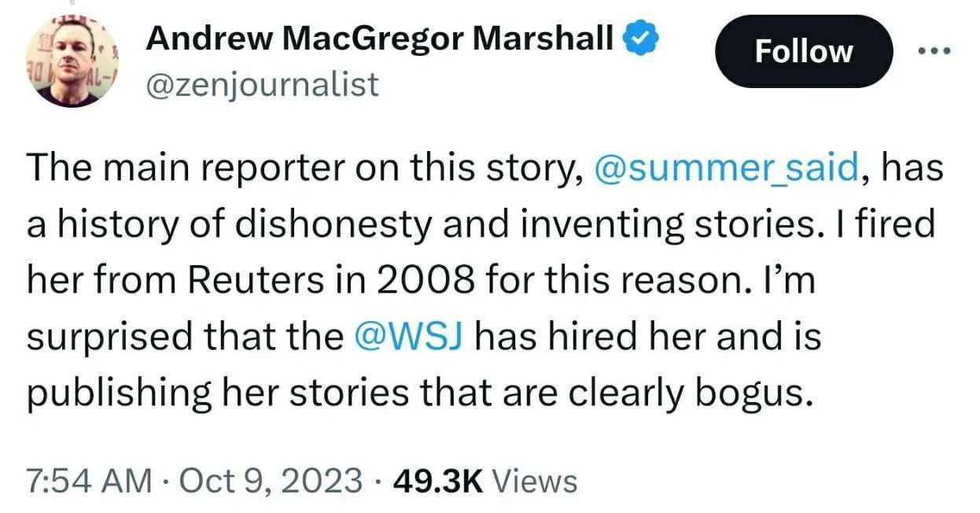Open the @WSJ mention link
The width and height of the screenshot is (980, 513).
pyautogui.click(x=408, y=337)
